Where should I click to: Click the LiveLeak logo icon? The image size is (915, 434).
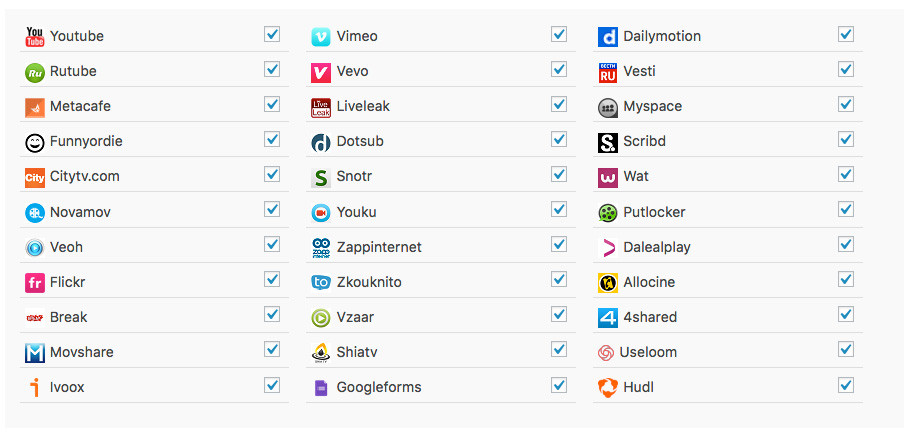321,107
